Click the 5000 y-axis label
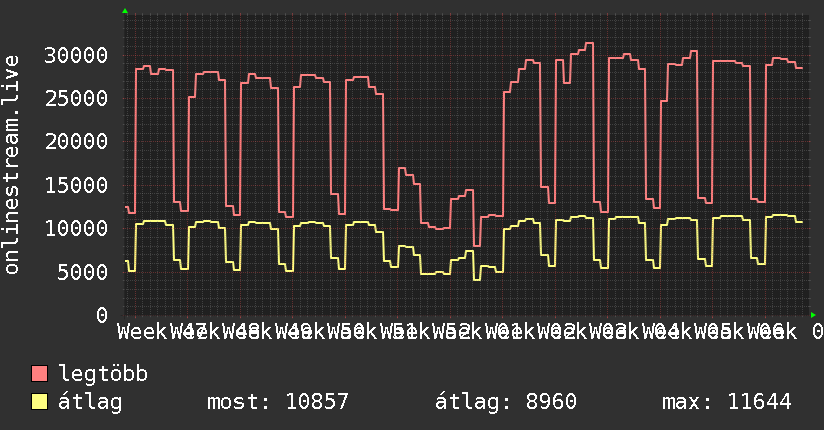Screen dimensions: 824x430 pos(82,272)
